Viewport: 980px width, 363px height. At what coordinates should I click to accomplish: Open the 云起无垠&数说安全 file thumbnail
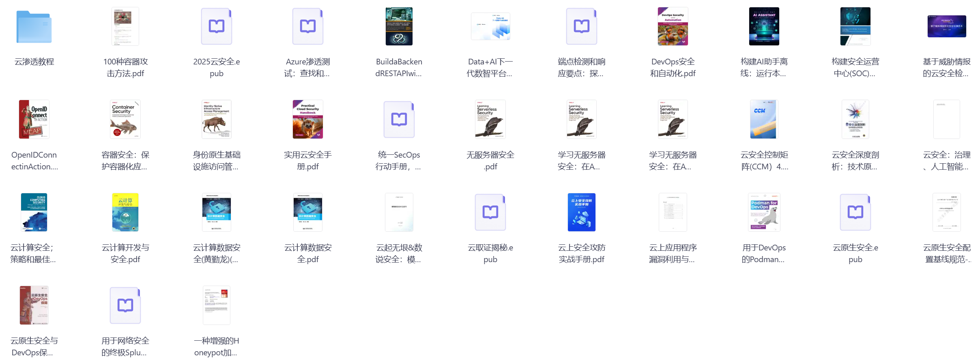click(x=399, y=212)
